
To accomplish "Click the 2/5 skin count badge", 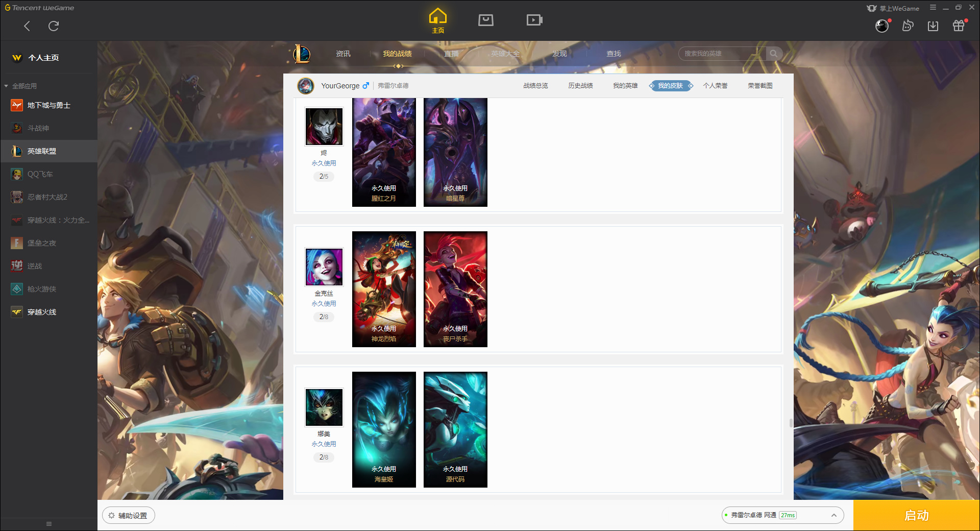I will (324, 176).
